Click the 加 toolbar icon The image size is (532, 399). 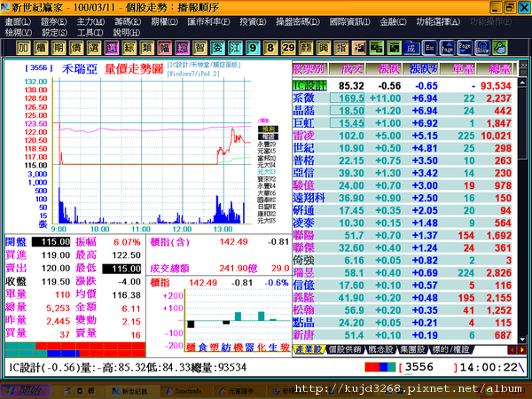pos(23,48)
